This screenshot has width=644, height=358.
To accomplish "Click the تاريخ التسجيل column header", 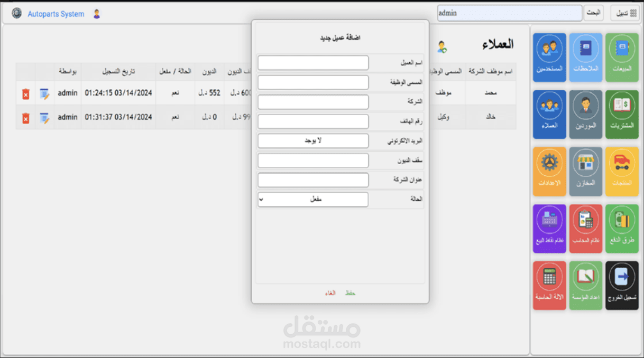I will tap(118, 71).
